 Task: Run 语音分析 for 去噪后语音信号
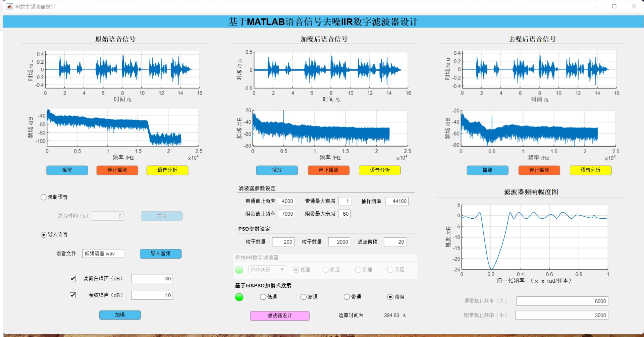point(591,170)
